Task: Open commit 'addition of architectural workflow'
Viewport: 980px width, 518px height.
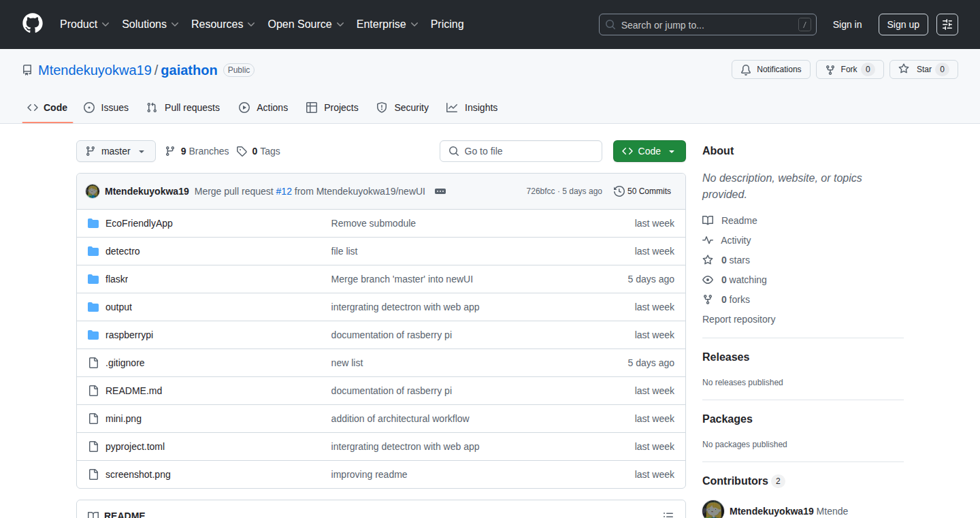Action: coord(400,419)
